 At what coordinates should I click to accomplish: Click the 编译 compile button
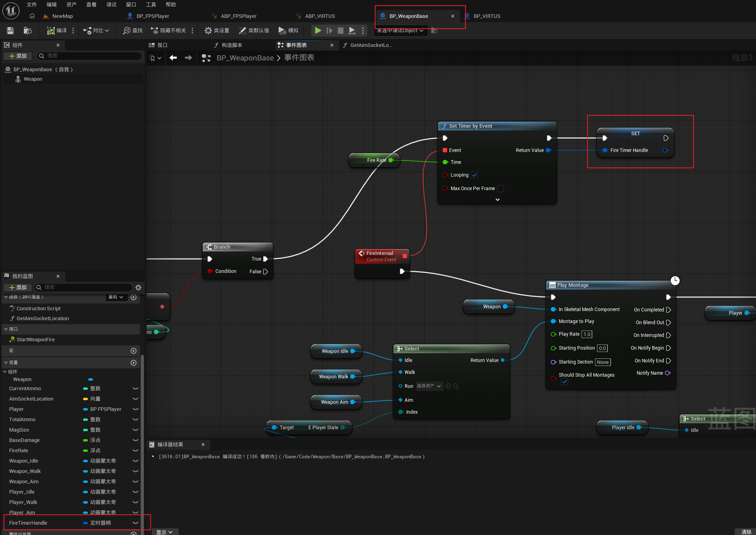56,31
